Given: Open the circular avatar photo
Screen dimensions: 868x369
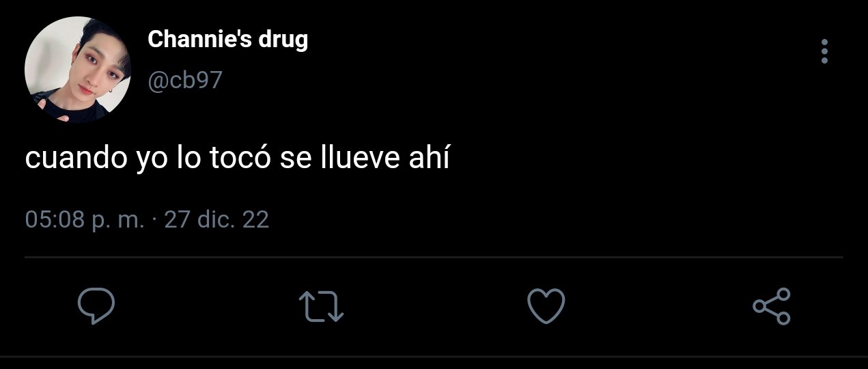Looking at the screenshot, I should coord(76,70).
